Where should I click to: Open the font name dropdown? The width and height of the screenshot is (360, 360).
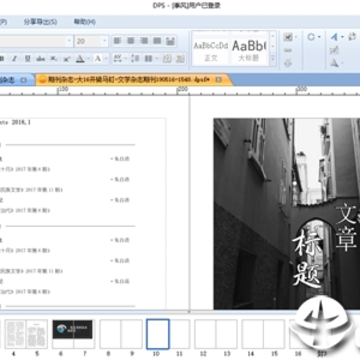click(69, 41)
